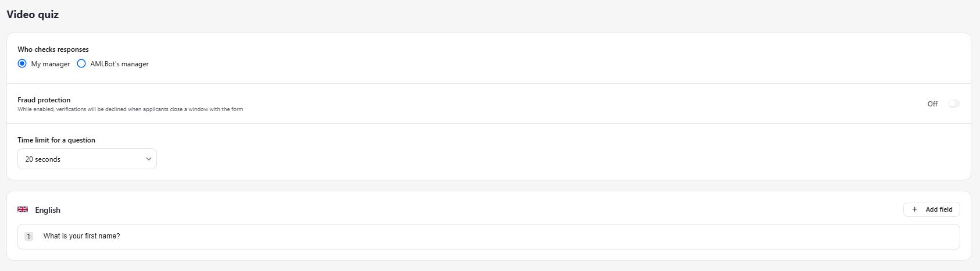Screen dimensions: 980x271
Task: Click the Who checks responses label
Action: click(x=53, y=49)
